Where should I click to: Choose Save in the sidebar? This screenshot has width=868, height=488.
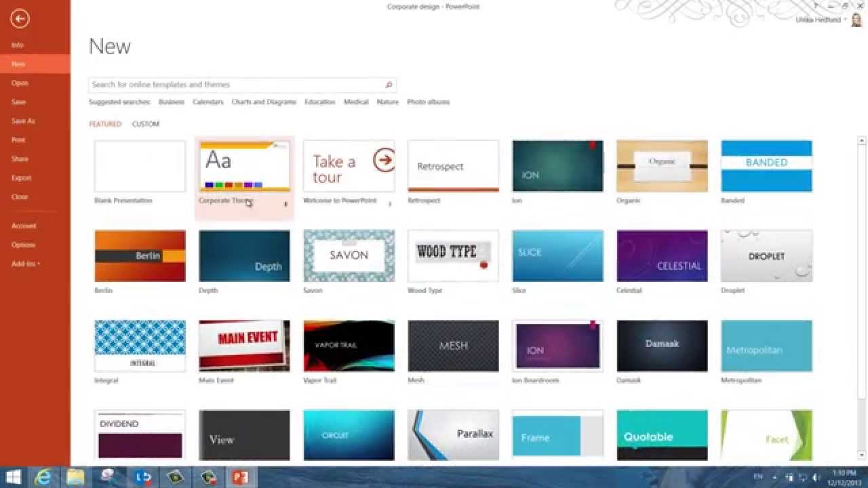point(19,102)
